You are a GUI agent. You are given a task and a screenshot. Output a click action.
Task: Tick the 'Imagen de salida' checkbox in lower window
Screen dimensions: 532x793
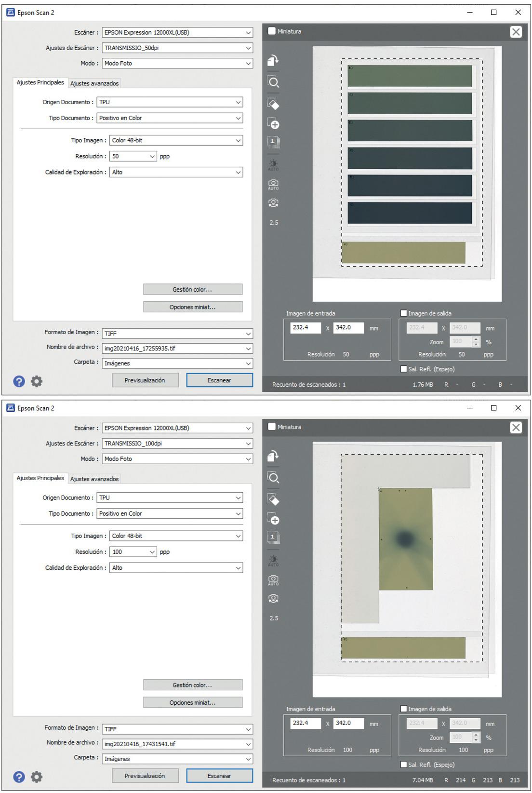[x=404, y=709]
